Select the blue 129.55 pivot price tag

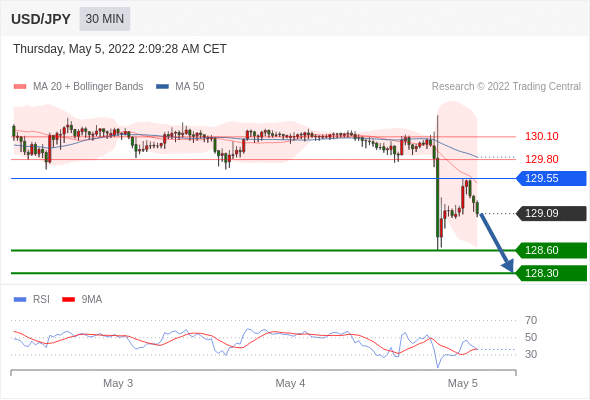(551, 178)
